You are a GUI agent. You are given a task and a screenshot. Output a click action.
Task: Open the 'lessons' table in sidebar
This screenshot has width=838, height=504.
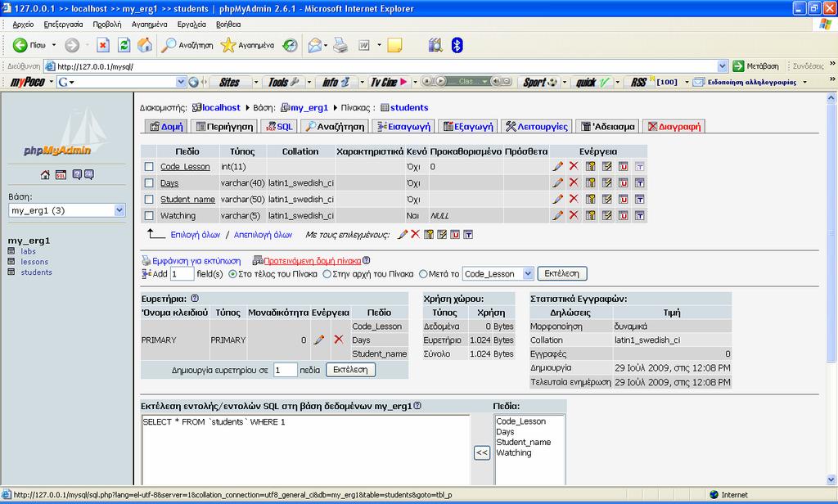click(x=34, y=262)
